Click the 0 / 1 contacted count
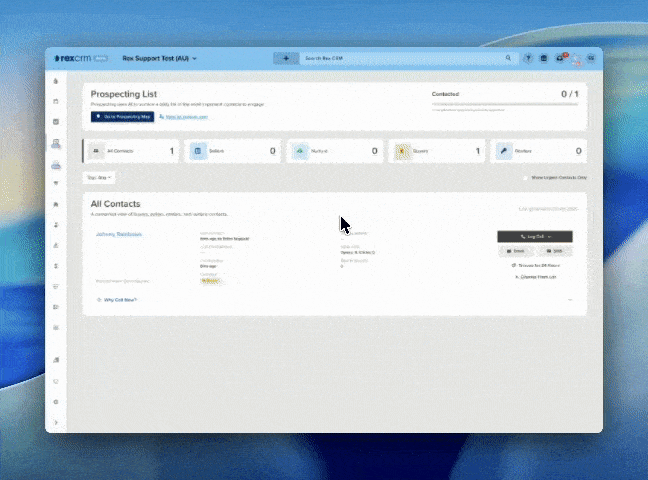This screenshot has width=648, height=480. [x=569, y=94]
